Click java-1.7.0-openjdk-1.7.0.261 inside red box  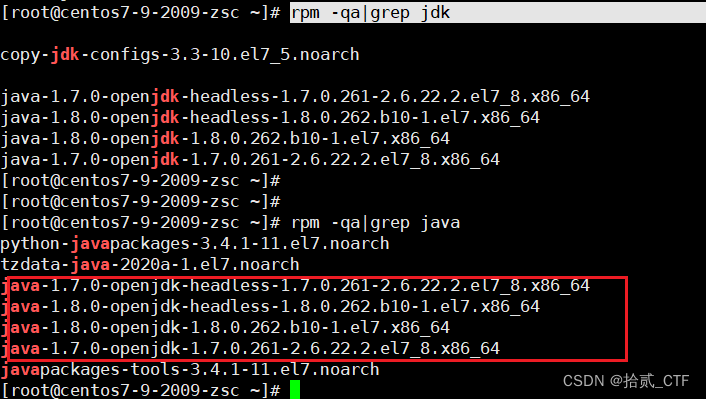250,349
